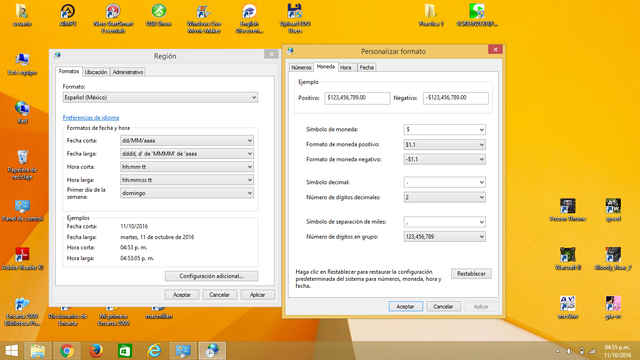Image resolution: width=640 pixels, height=360 pixels.
Task: Open Encarta 2009 Biblioteca shortcut
Action: tap(22, 311)
